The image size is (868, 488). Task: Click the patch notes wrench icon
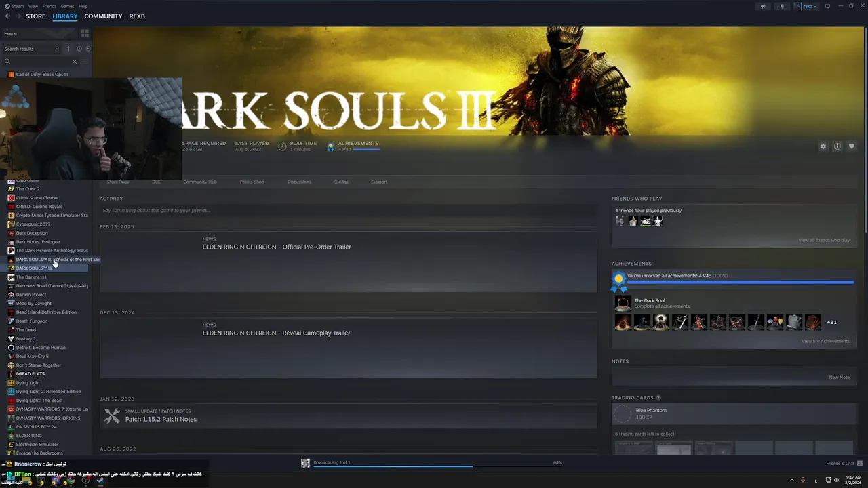113,415
